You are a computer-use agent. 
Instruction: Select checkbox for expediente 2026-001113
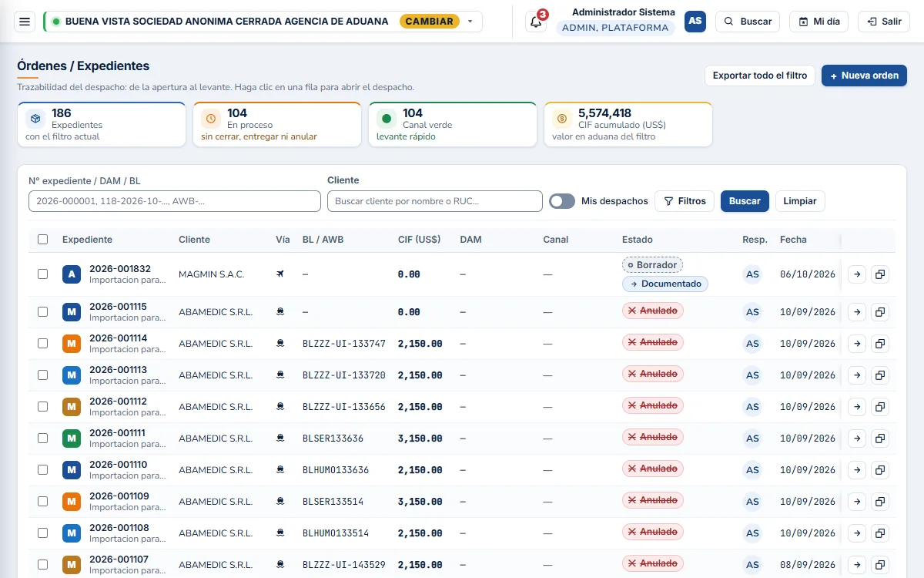click(43, 375)
